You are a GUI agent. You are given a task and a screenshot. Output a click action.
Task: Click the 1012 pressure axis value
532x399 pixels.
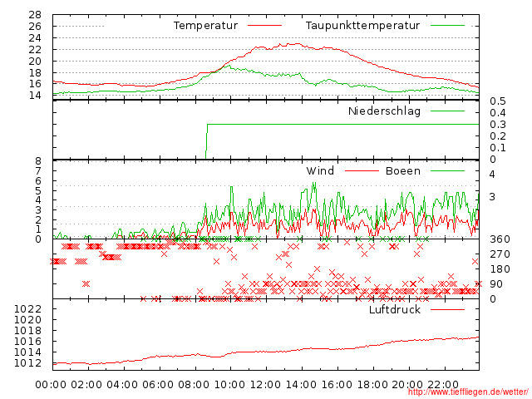27,363
